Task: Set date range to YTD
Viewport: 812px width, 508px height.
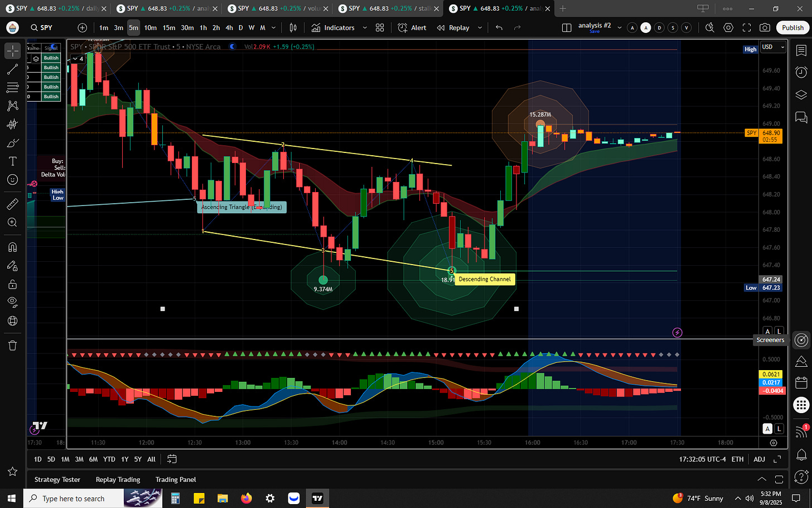Action: [x=109, y=459]
